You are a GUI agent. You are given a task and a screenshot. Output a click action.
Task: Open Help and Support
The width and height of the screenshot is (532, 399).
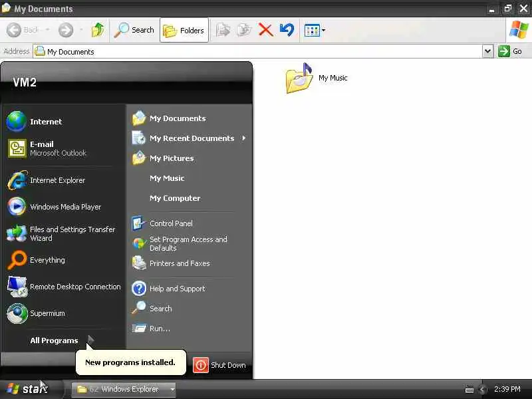190,289
